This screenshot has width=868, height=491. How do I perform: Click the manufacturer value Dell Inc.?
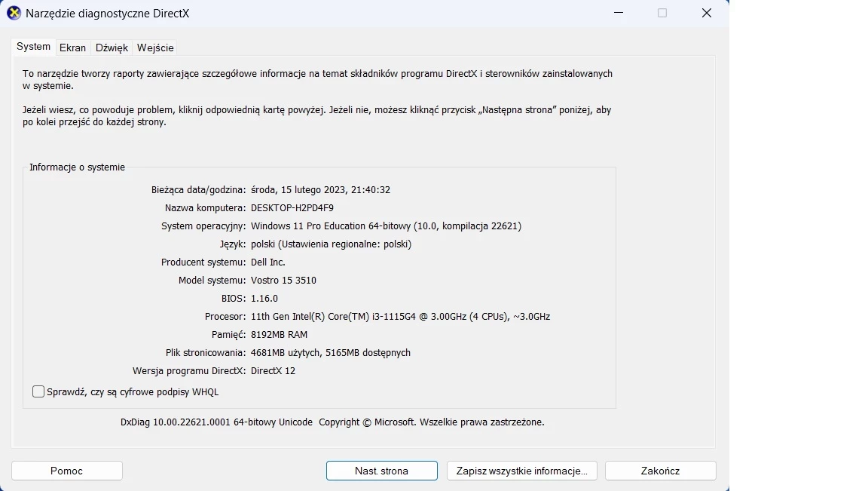(x=268, y=262)
